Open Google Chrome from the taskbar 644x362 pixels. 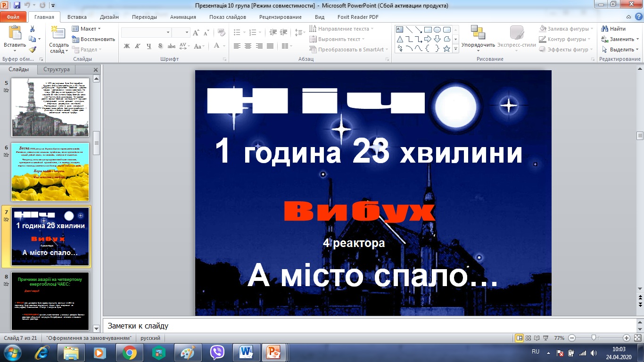tap(130, 352)
